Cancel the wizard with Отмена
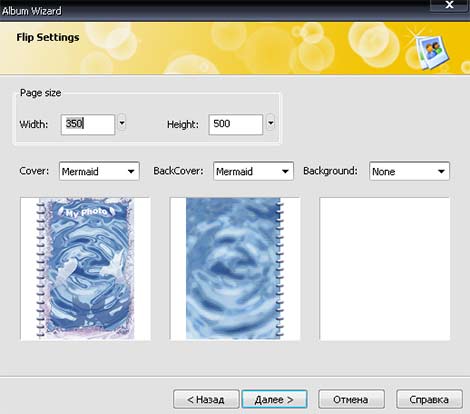470x414 pixels. pos(351,399)
